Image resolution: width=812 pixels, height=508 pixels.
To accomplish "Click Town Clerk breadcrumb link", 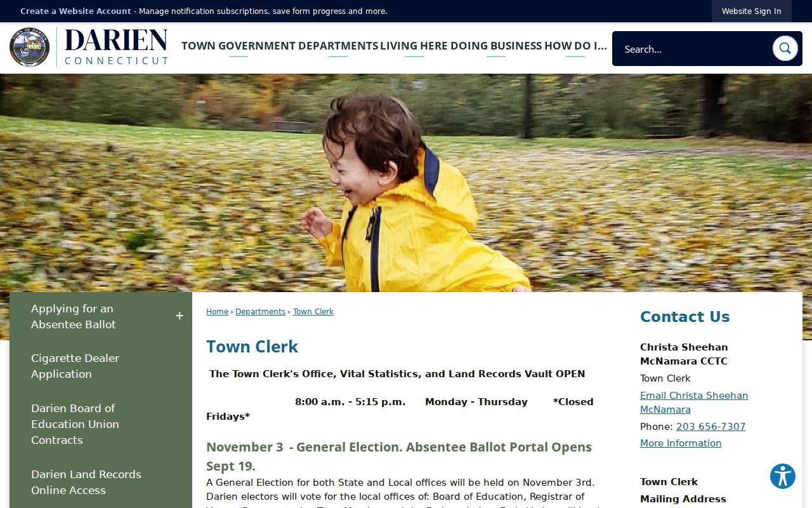I will click(313, 312).
